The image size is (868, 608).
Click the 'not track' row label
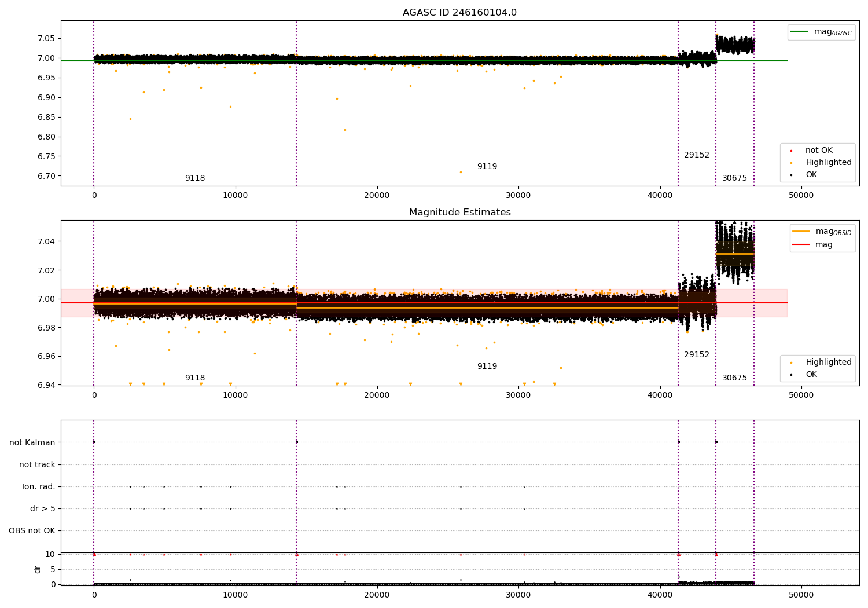[37, 464]
